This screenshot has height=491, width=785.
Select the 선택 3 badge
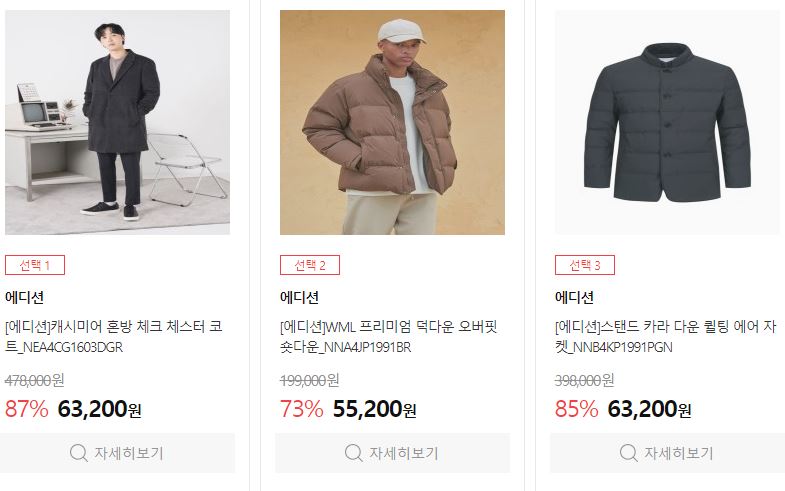[x=585, y=265]
